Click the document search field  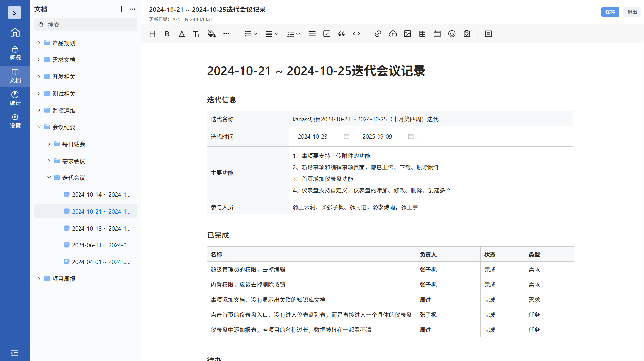point(89,25)
